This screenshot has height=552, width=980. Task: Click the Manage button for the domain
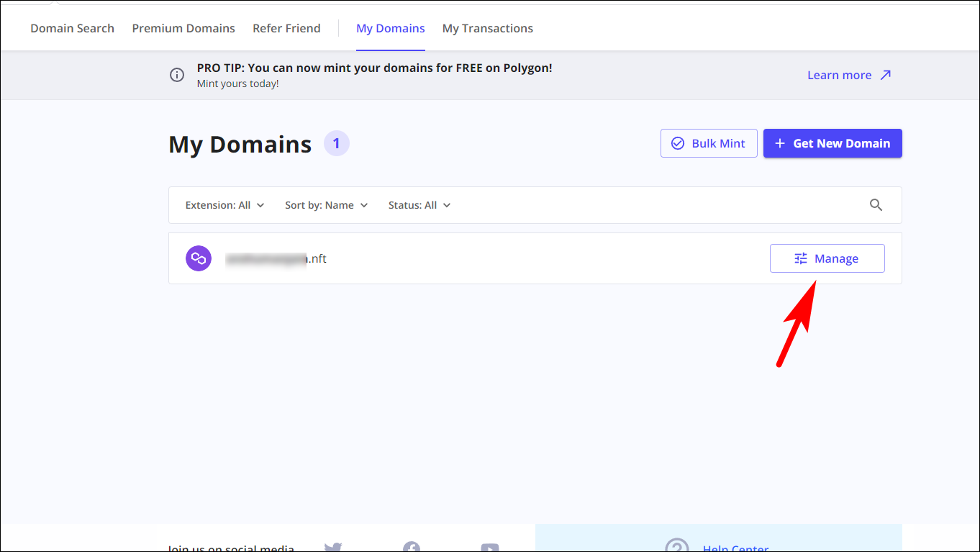tap(827, 258)
